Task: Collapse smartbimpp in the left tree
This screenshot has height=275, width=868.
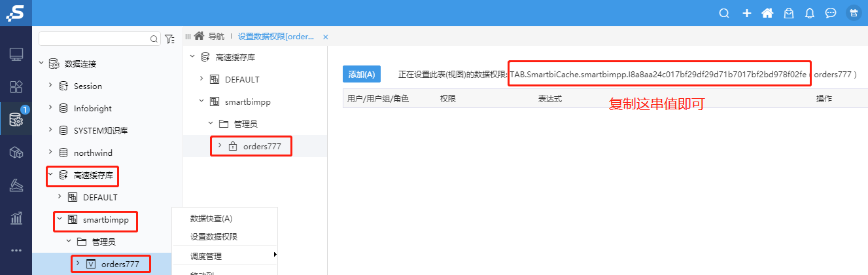Action: pos(60,219)
